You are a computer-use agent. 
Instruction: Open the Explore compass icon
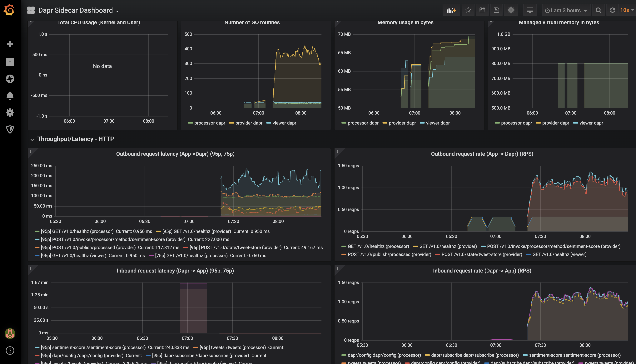click(x=10, y=79)
